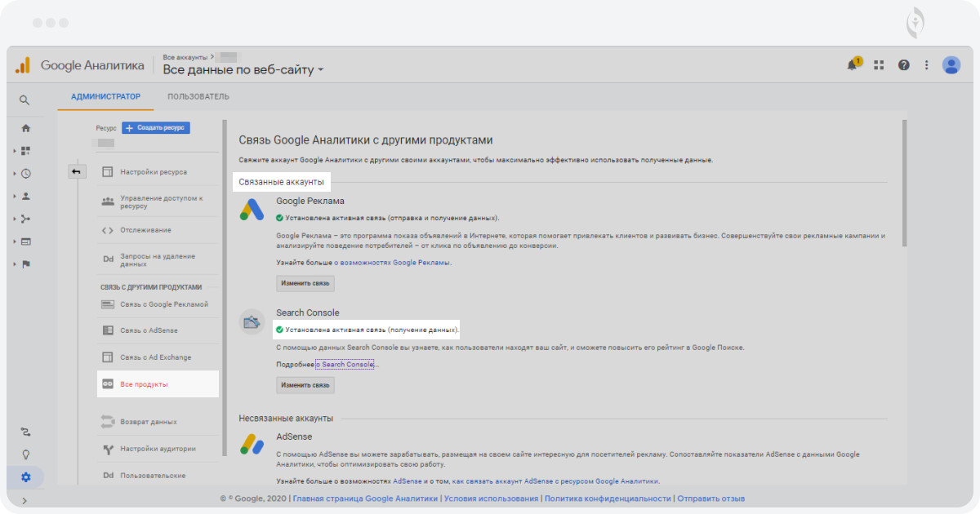
Task: Click the help question mark icon
Action: coord(903,65)
